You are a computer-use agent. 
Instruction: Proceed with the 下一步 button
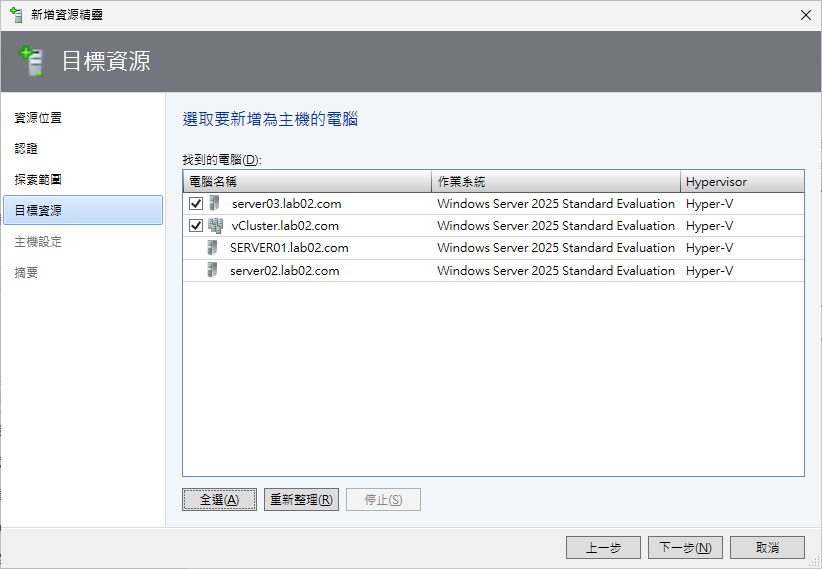(685, 548)
